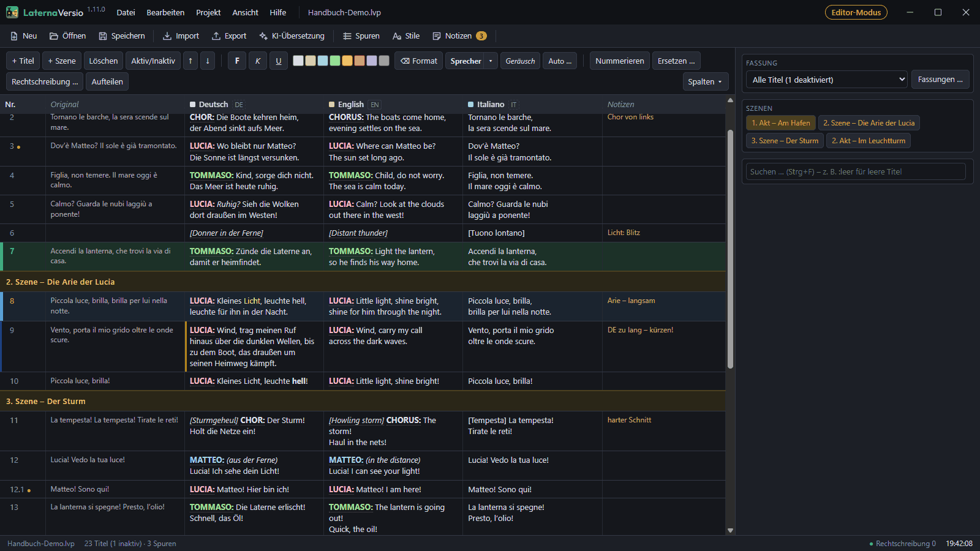
Task: Open the Ansicht menu
Action: coord(246,12)
